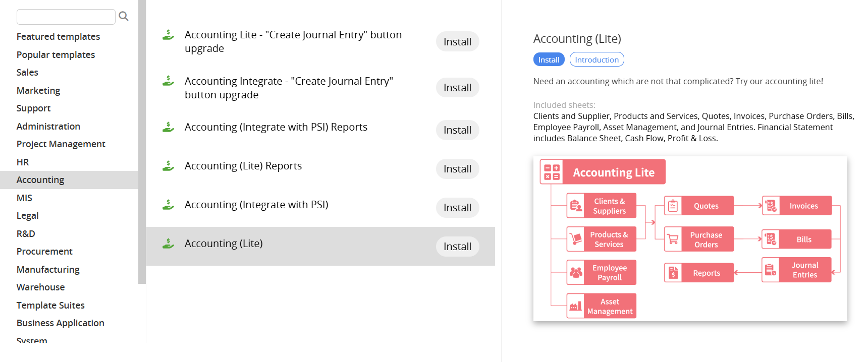The height and width of the screenshot is (362, 868).
Task: Click icon beside Accounting Integrate button upgrade
Action: tap(168, 81)
